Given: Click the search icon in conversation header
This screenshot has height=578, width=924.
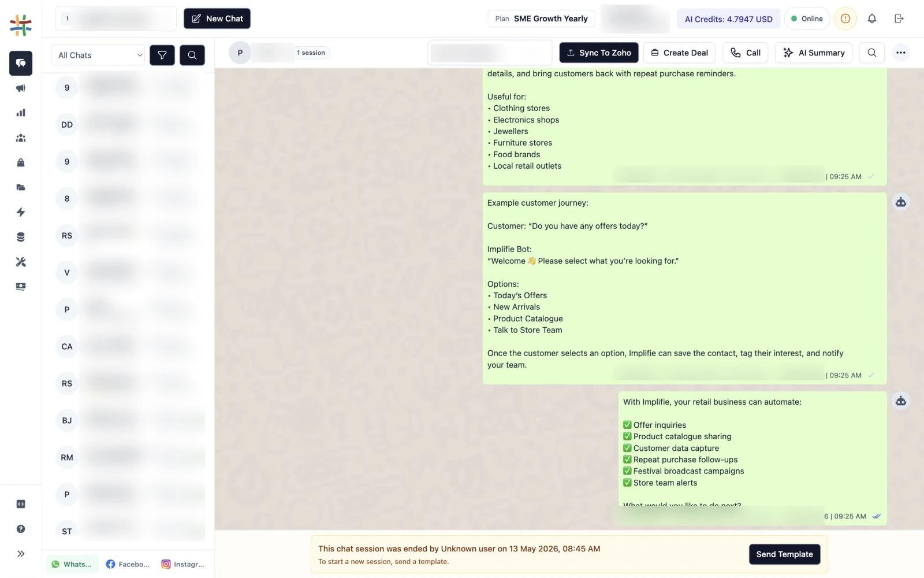Looking at the screenshot, I should 872,53.
